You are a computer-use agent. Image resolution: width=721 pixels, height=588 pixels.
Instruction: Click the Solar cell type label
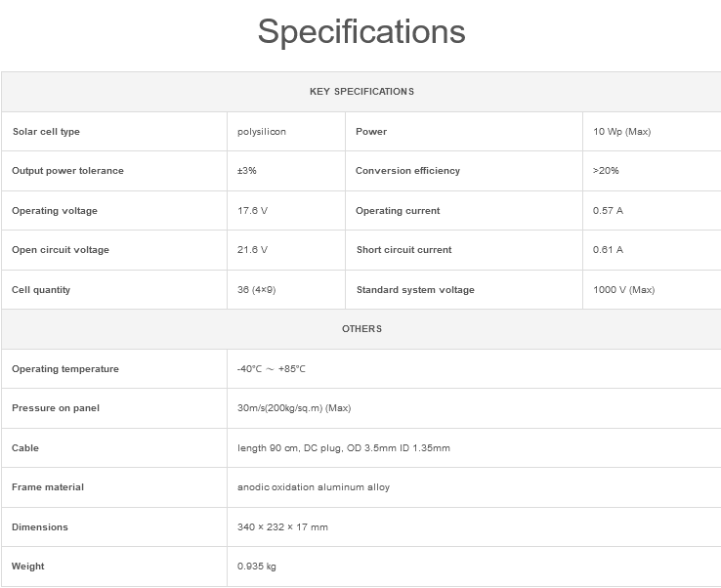click(x=46, y=132)
